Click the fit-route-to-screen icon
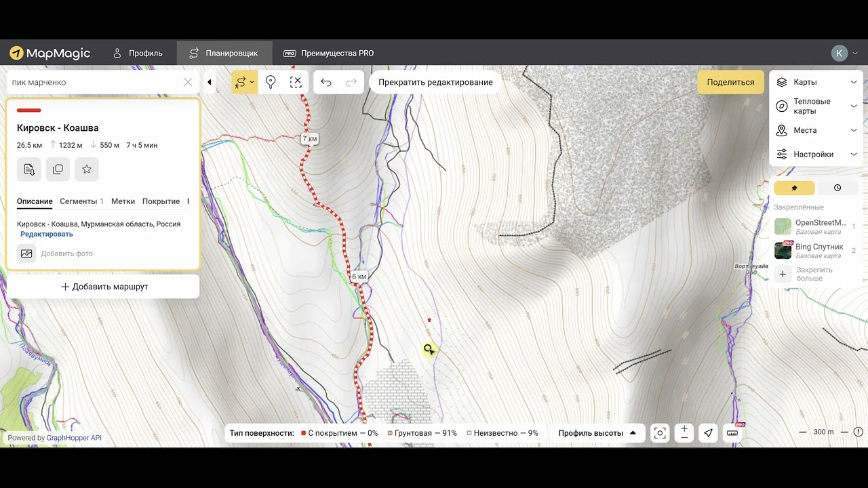The height and width of the screenshot is (488, 868). click(660, 433)
